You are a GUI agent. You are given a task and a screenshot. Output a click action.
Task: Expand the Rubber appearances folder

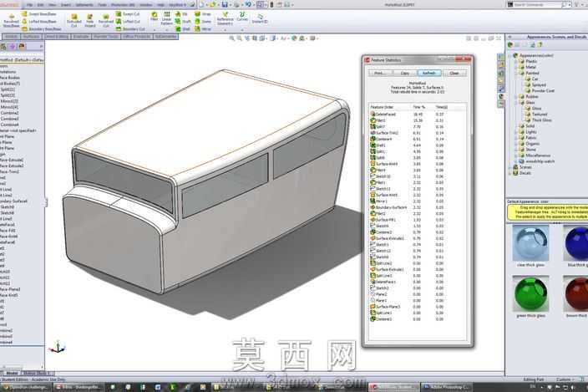pyautogui.click(x=516, y=96)
